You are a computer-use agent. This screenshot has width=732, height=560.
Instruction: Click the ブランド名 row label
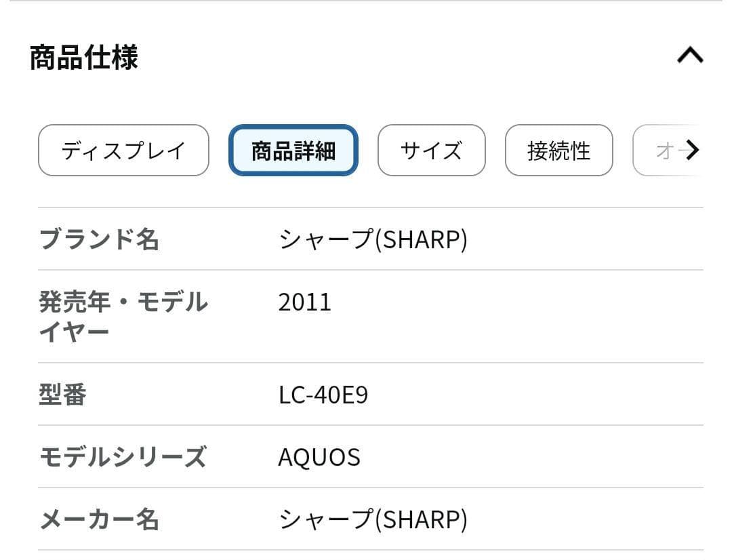point(99,239)
